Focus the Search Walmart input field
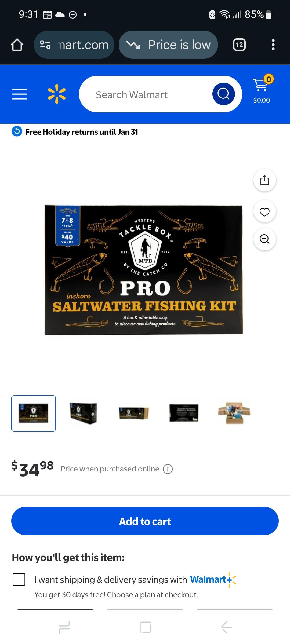 click(x=145, y=94)
